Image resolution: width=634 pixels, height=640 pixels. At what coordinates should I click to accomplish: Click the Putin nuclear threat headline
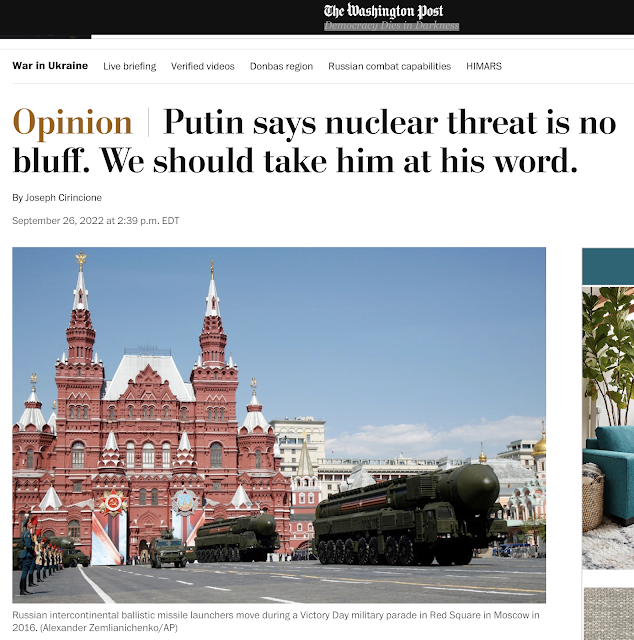point(314,141)
